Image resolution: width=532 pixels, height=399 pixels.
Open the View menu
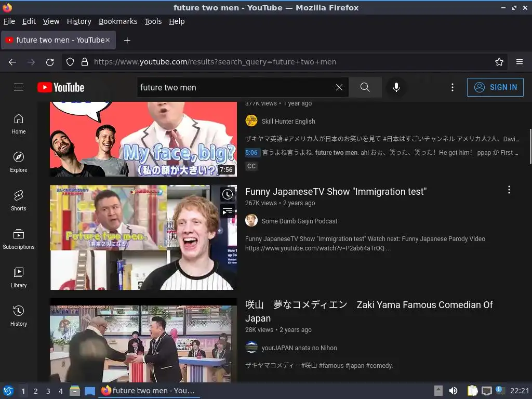pos(51,21)
